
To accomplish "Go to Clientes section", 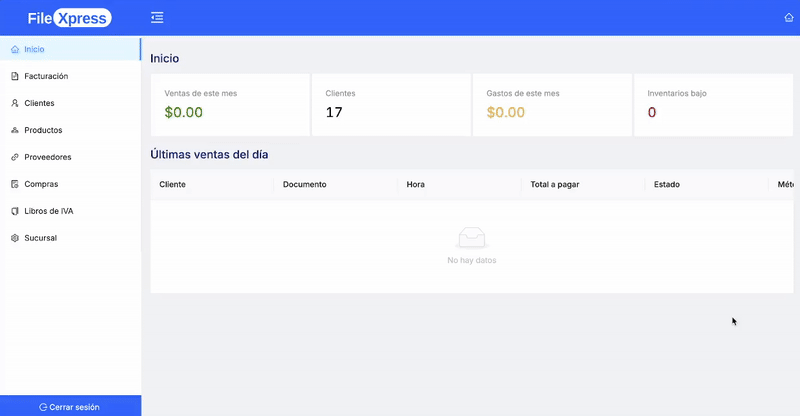I will (x=70, y=103).
